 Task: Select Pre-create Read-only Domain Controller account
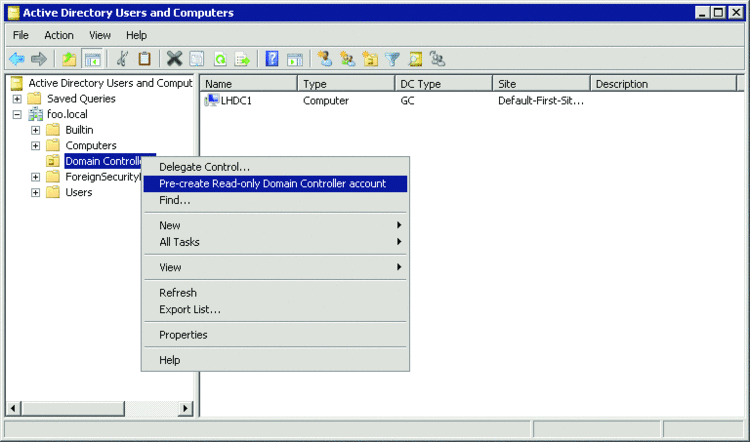[x=275, y=184]
